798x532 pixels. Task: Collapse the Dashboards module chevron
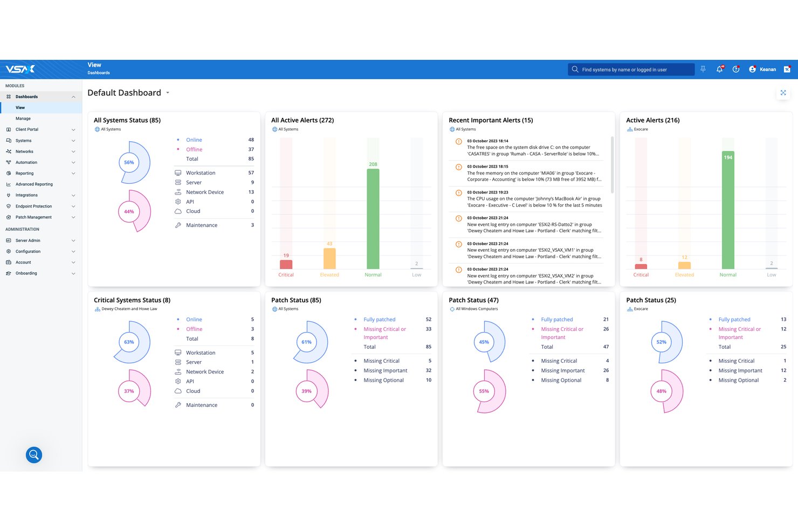tap(73, 96)
